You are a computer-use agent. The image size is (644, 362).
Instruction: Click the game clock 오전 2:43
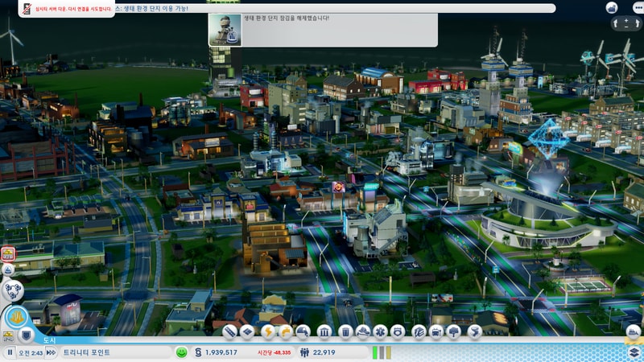coord(31,352)
